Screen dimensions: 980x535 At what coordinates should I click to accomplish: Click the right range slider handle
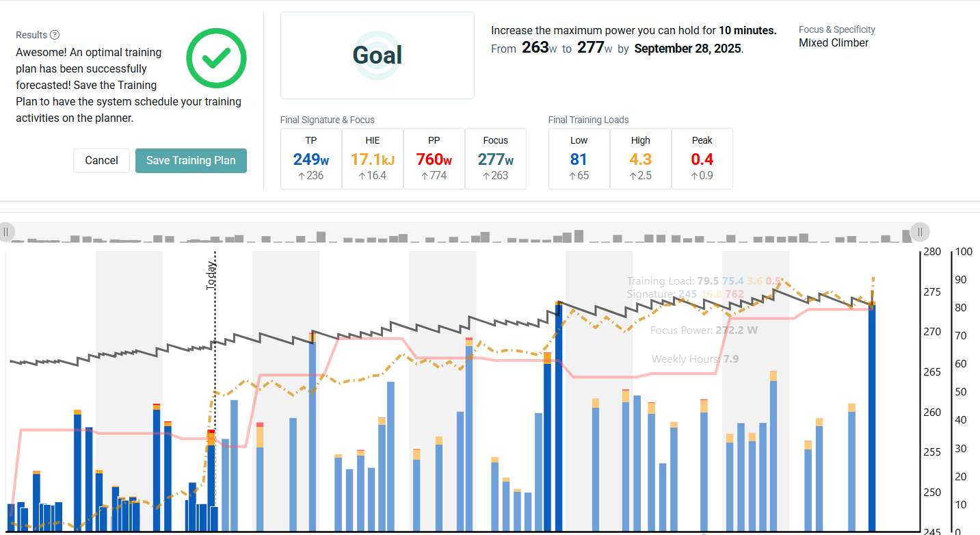920,232
